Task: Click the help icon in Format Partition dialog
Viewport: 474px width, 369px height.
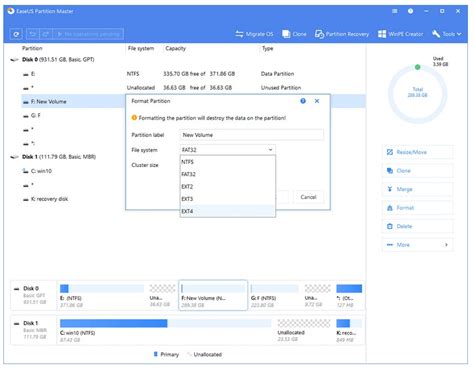Action: click(303, 101)
